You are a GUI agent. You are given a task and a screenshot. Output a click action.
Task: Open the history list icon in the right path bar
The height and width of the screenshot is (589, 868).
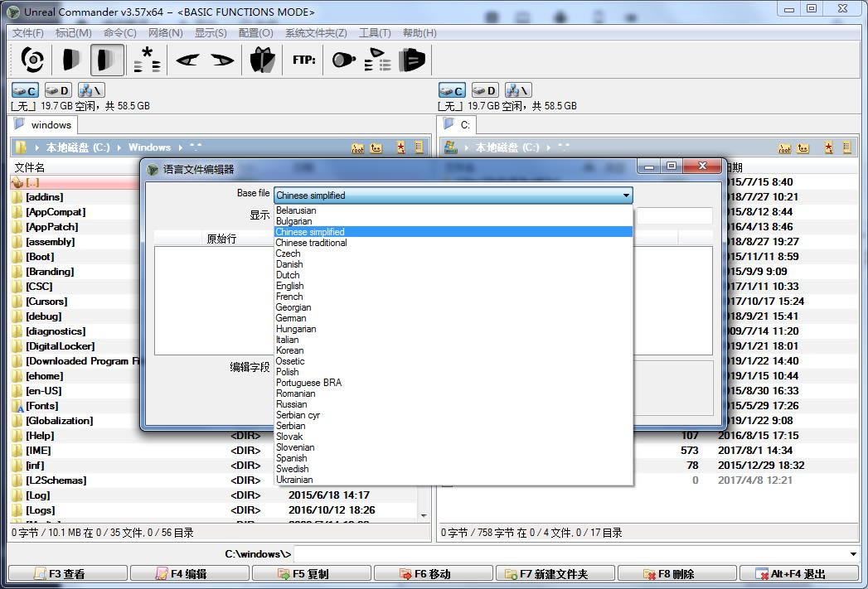[x=847, y=147]
